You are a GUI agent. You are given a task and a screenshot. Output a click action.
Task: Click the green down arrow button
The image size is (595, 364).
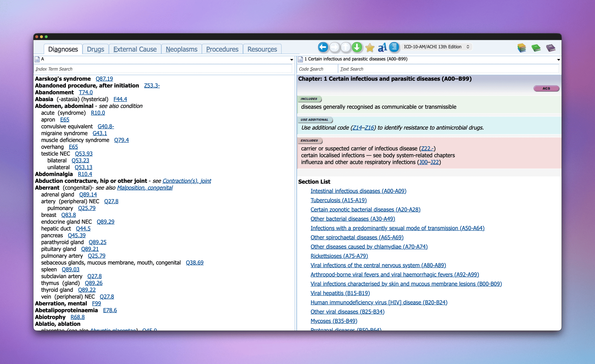click(357, 47)
